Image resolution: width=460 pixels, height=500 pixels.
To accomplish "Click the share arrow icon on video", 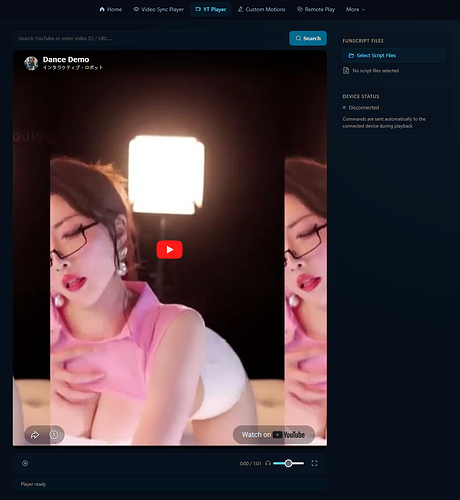I will 35,435.
